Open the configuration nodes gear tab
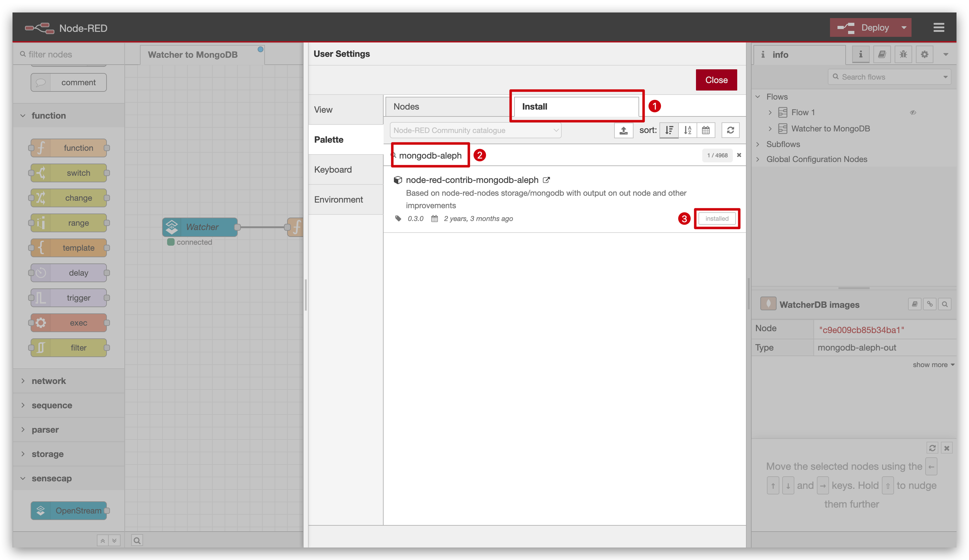 click(x=924, y=55)
